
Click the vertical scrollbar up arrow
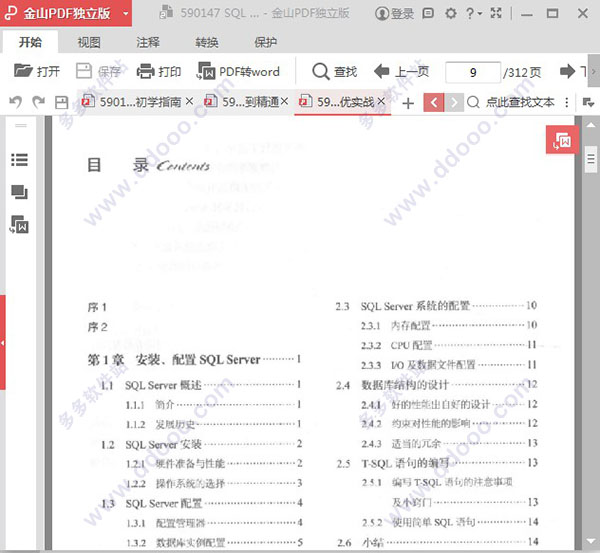(x=591, y=125)
